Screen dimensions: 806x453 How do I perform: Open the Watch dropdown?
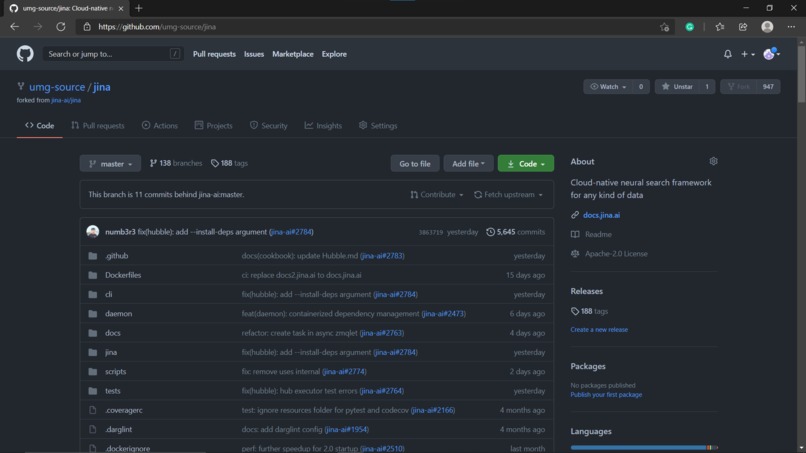(609, 86)
